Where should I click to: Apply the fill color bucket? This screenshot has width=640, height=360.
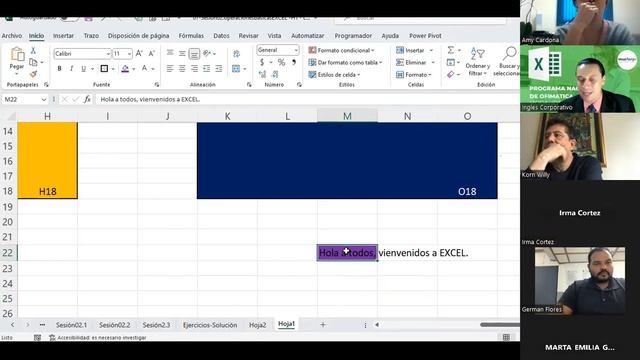pyautogui.click(x=125, y=69)
